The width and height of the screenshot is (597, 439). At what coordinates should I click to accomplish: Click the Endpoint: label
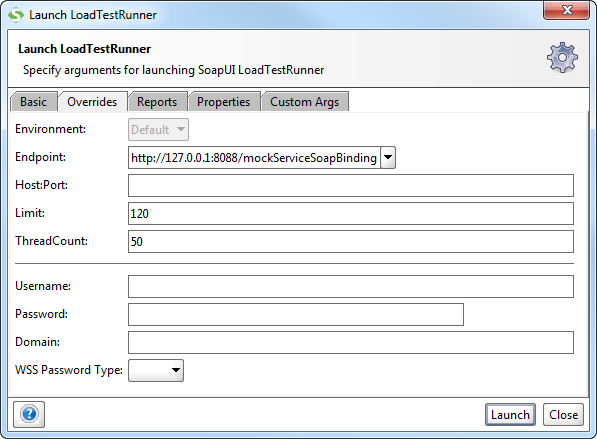coord(40,157)
